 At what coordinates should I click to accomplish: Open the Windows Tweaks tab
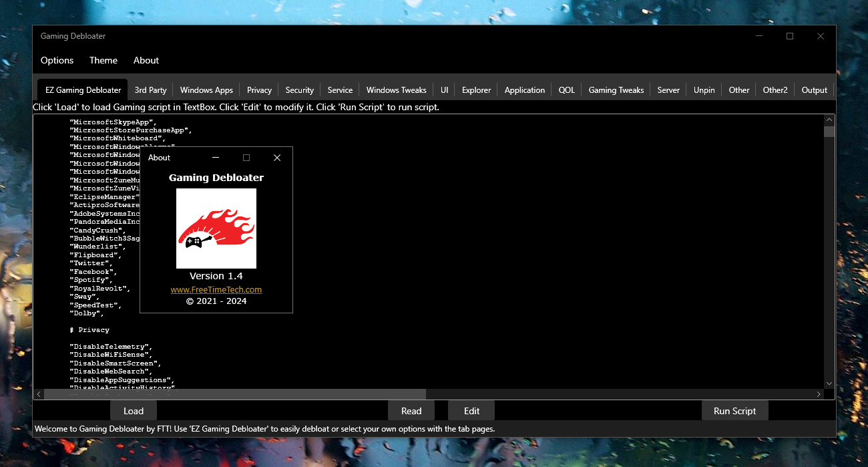[x=396, y=90]
